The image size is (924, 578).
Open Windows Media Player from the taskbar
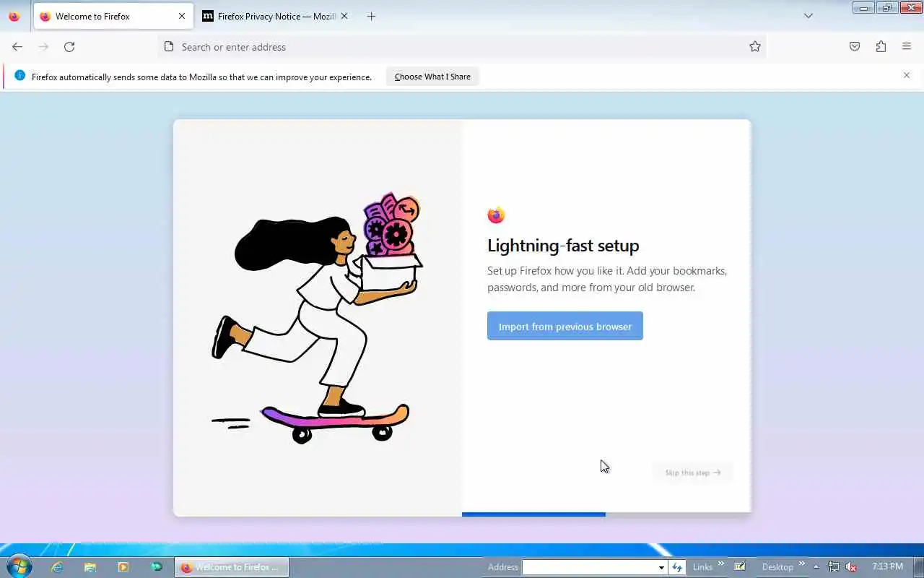123,567
